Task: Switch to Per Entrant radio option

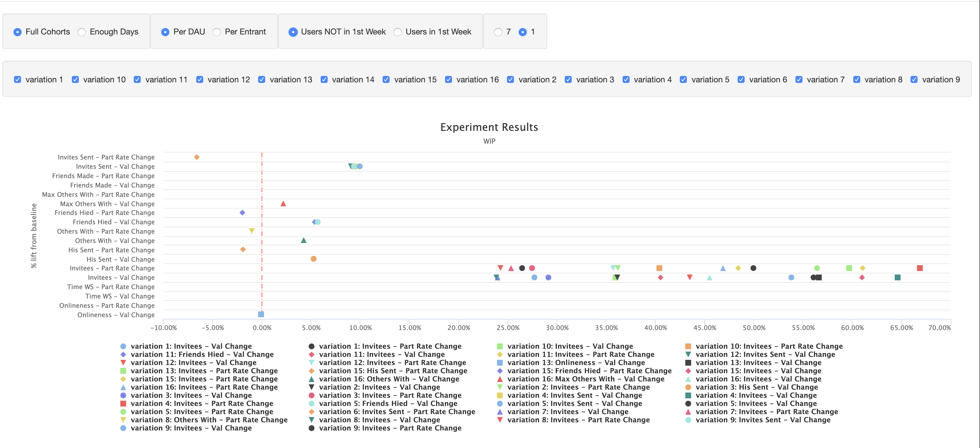Action: [217, 32]
